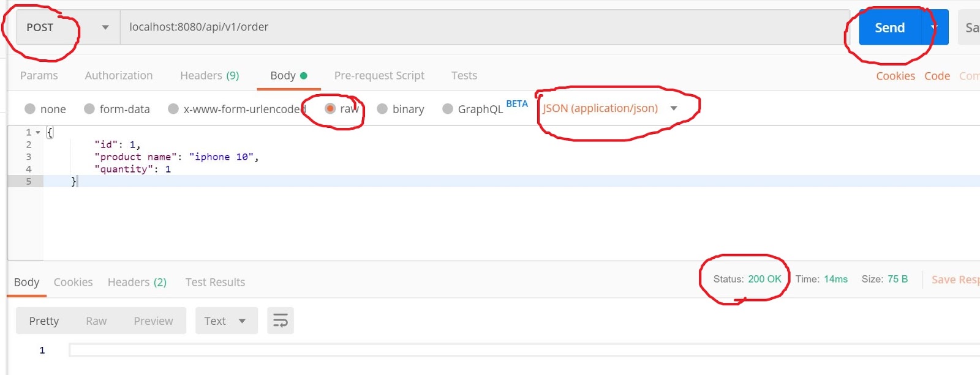Open the Cookies manager
Screen dimensions: 980x375
(895, 75)
